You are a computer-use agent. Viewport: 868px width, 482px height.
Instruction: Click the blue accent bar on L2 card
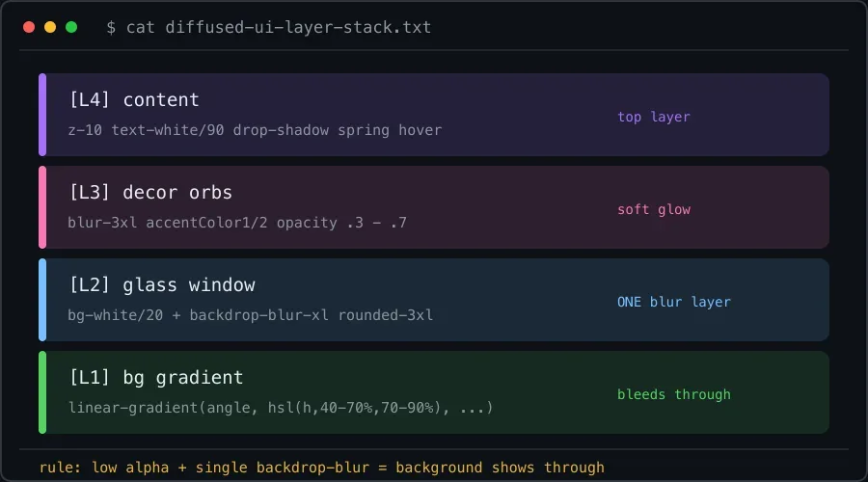point(42,300)
